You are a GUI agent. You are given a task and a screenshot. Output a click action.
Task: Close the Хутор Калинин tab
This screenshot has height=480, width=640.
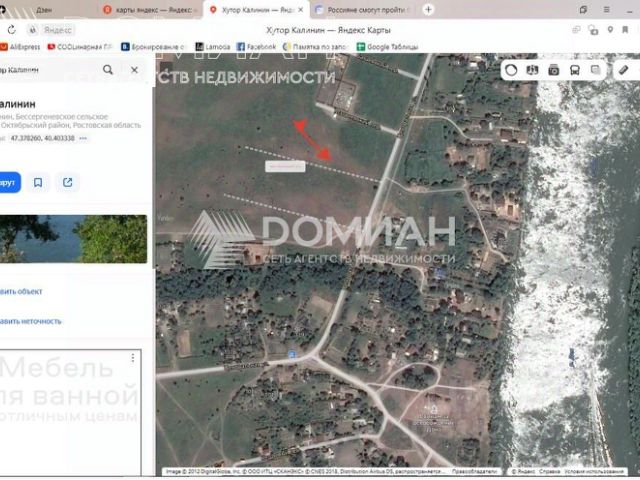(301, 10)
